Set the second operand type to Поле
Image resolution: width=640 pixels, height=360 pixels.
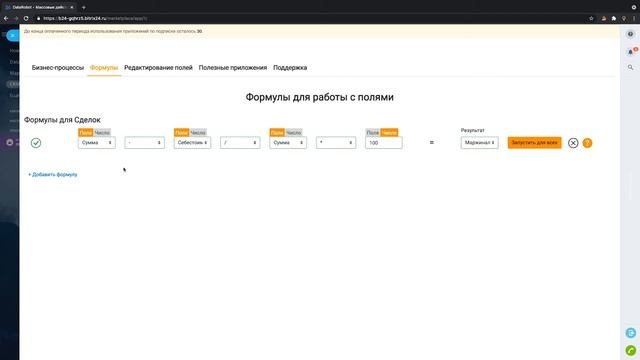(181, 133)
